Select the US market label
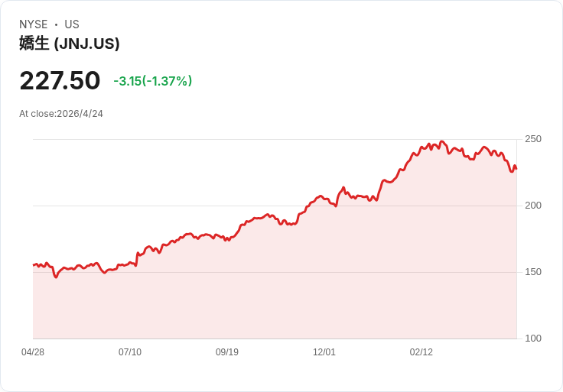The height and width of the screenshot is (392, 563). [72, 24]
